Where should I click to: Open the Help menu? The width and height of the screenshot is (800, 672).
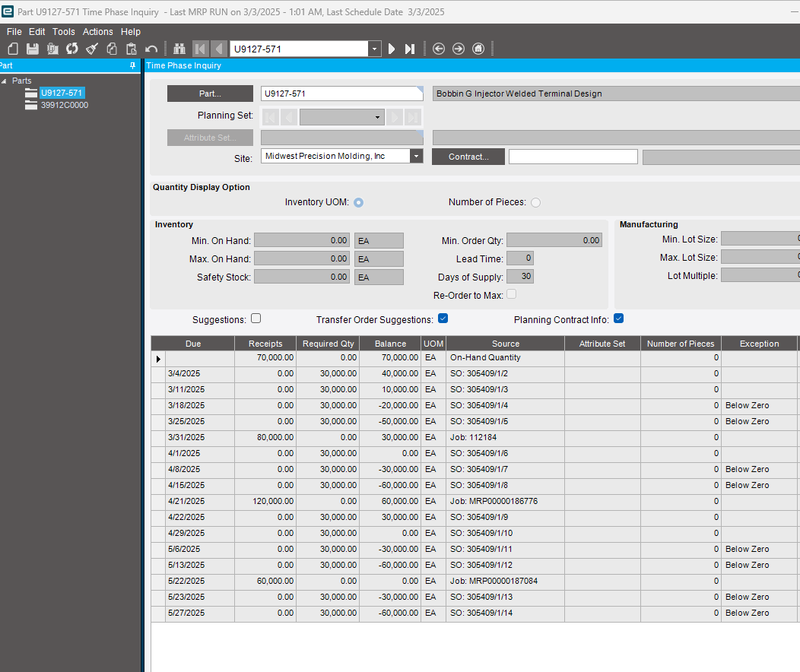(131, 32)
